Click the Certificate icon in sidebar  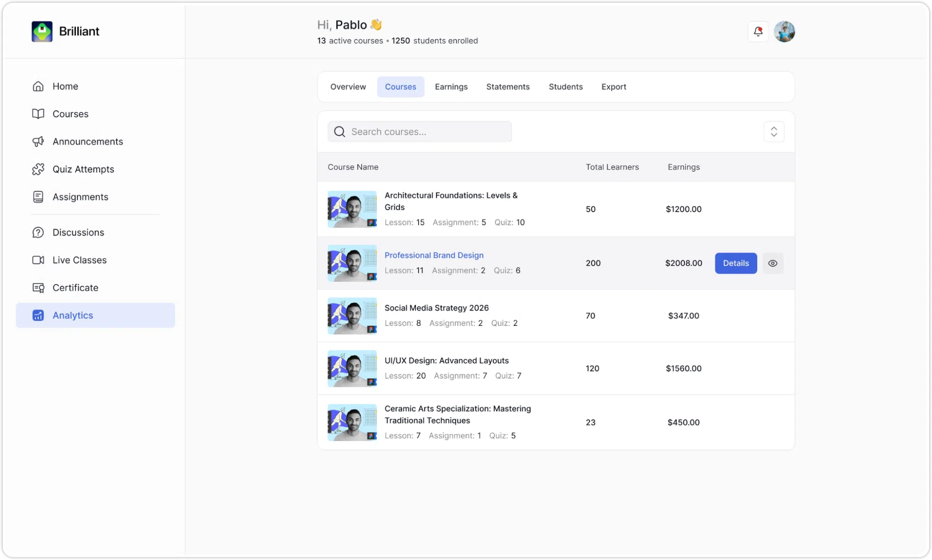pos(38,288)
